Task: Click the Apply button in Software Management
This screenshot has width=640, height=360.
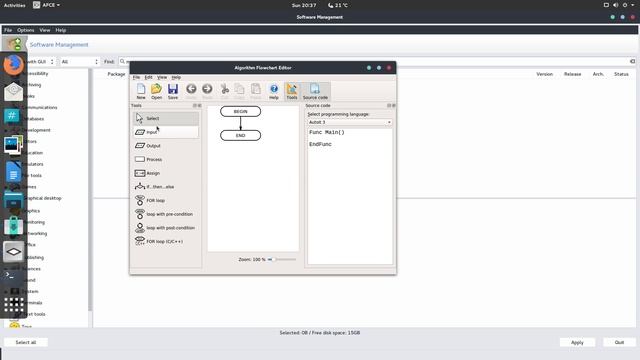Action: [x=577, y=342]
